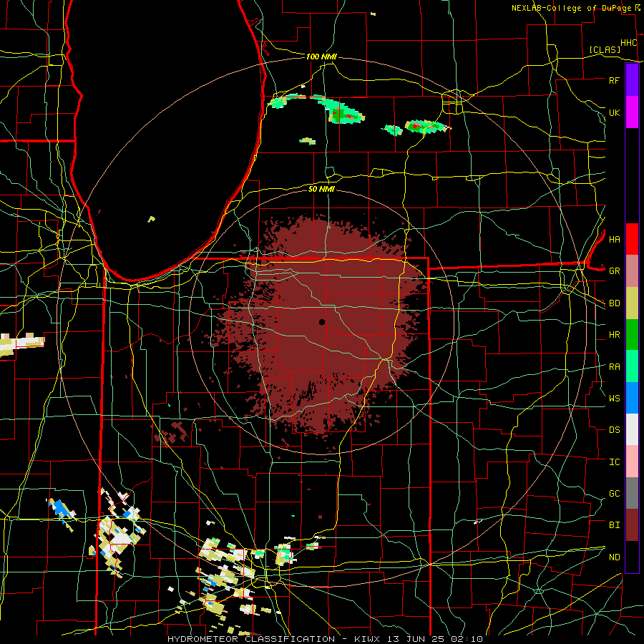Click the HHC product label
This screenshot has width=644, height=644.
click(x=628, y=43)
